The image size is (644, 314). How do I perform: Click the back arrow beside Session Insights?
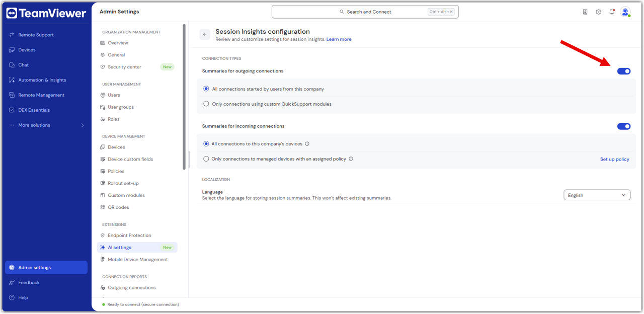point(205,34)
